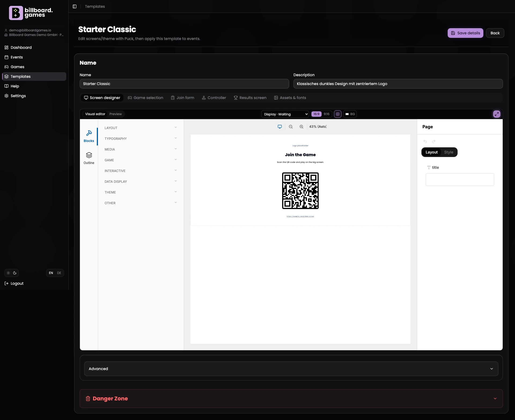Switch to the Game selection tab
The height and width of the screenshot is (420, 515).
[x=145, y=98]
